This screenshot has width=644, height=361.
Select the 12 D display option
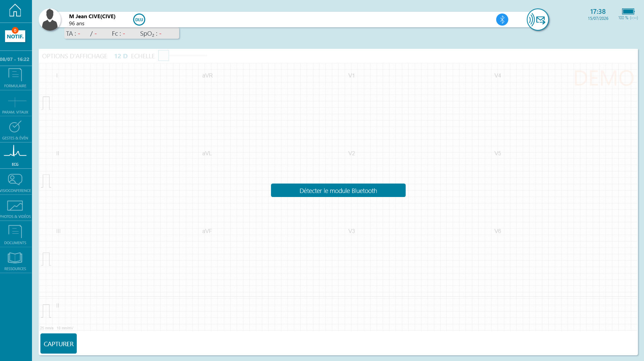[x=121, y=56]
